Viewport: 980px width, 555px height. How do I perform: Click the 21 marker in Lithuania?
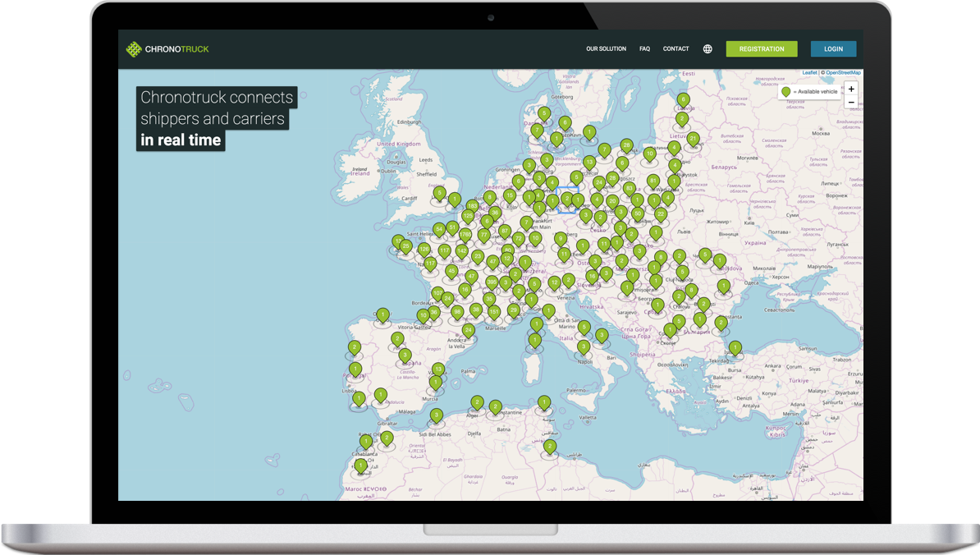click(693, 139)
